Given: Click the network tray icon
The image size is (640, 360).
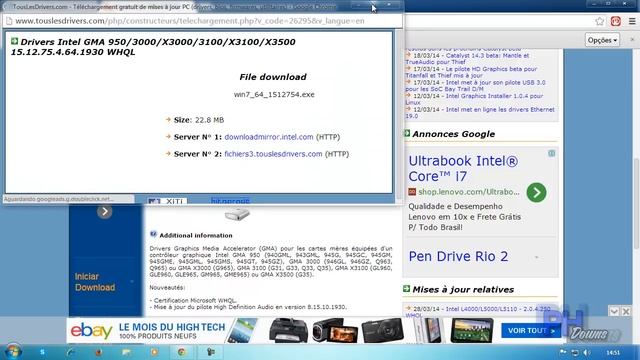Looking at the screenshot, I should click(575, 352).
